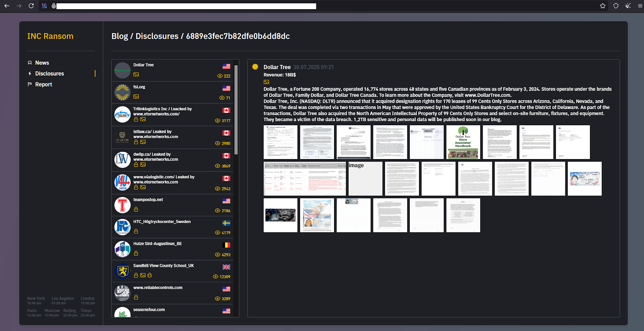Click the onion circuit icon in address bar
This screenshot has height=331, width=644.
pyautogui.click(x=44, y=6)
